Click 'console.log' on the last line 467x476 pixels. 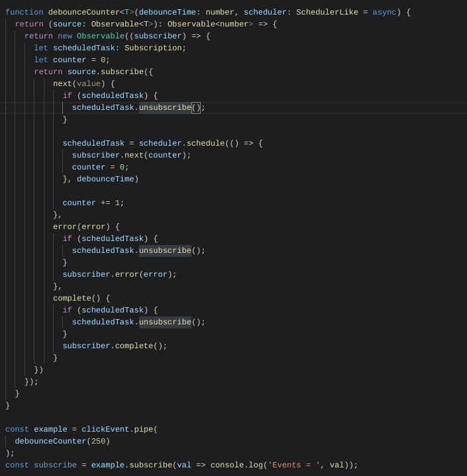pos(236,465)
